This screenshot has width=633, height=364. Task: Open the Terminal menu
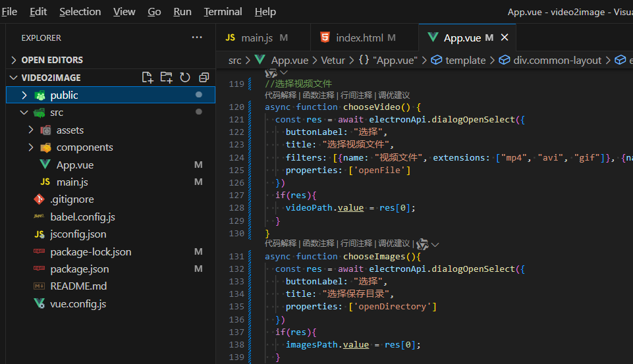pos(223,12)
